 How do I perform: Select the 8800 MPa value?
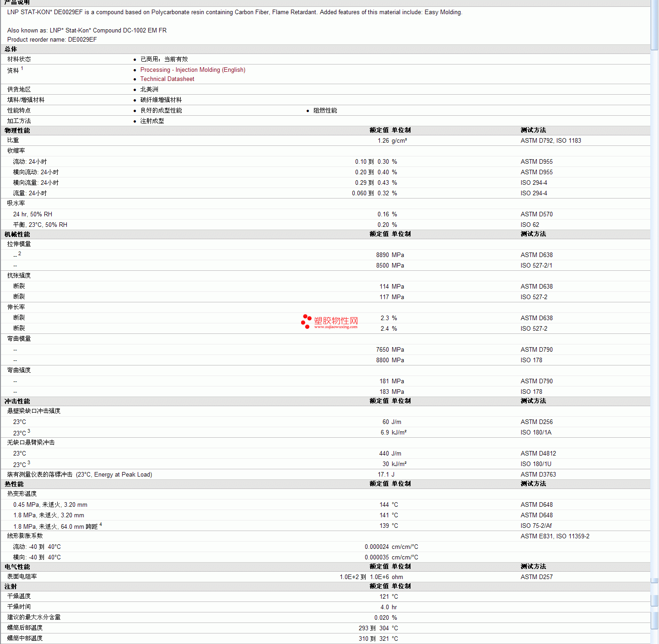(390, 360)
